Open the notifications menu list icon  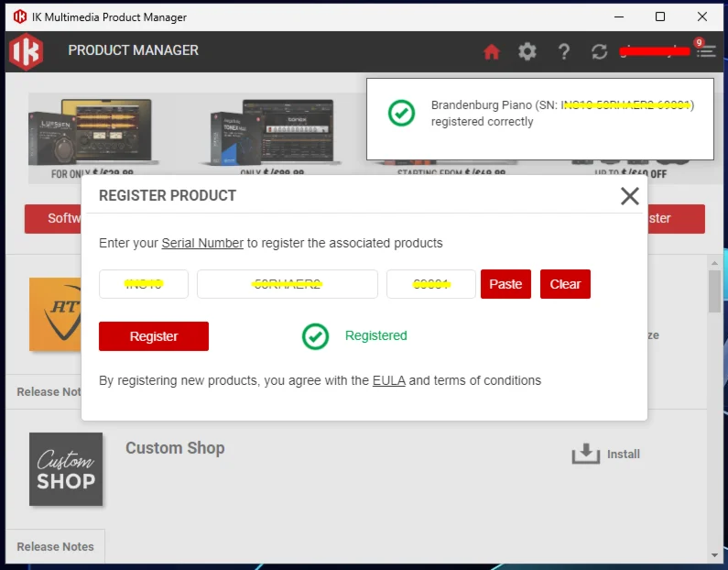click(705, 51)
